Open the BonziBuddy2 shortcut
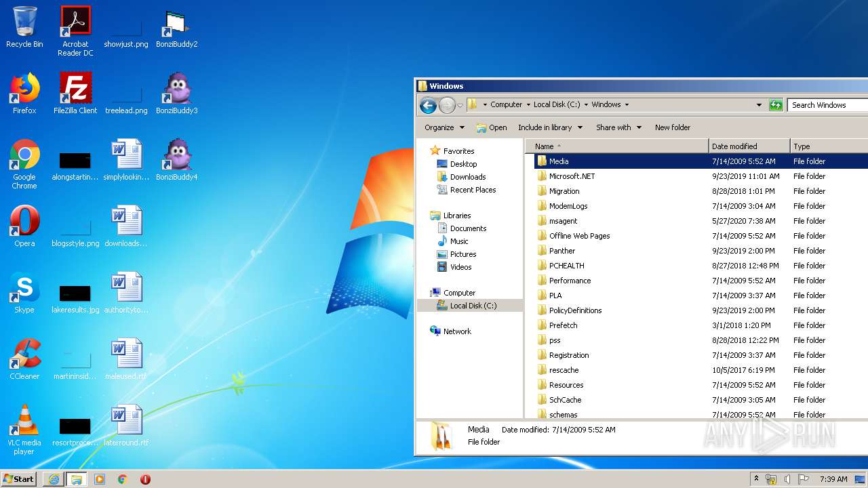This screenshot has width=868, height=488. click(176, 27)
